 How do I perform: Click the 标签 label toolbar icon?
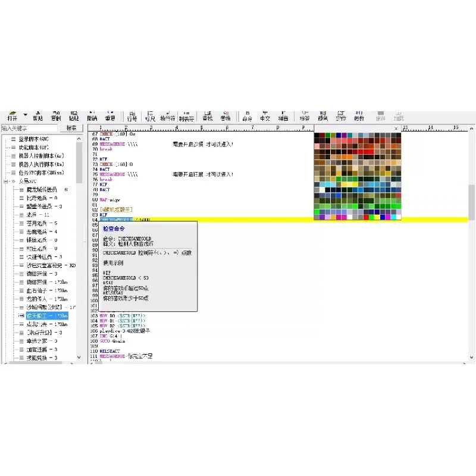tap(305, 117)
